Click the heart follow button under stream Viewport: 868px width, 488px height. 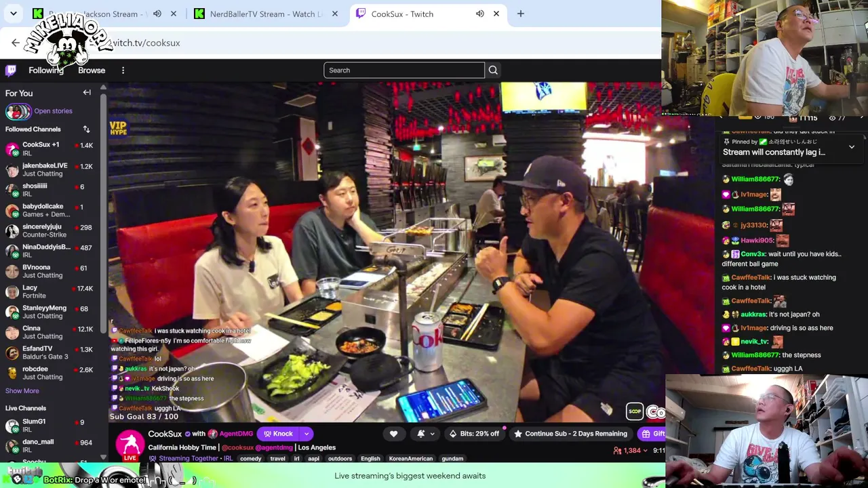(x=393, y=434)
